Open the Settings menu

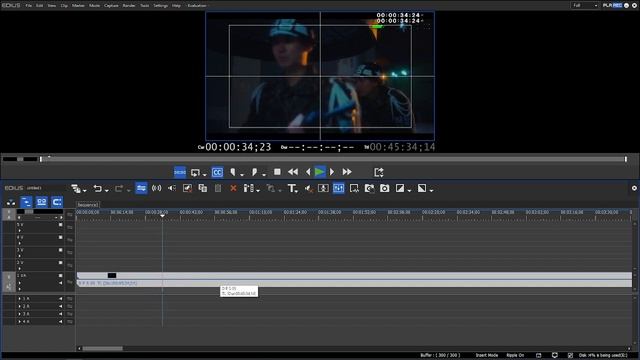tap(160, 6)
